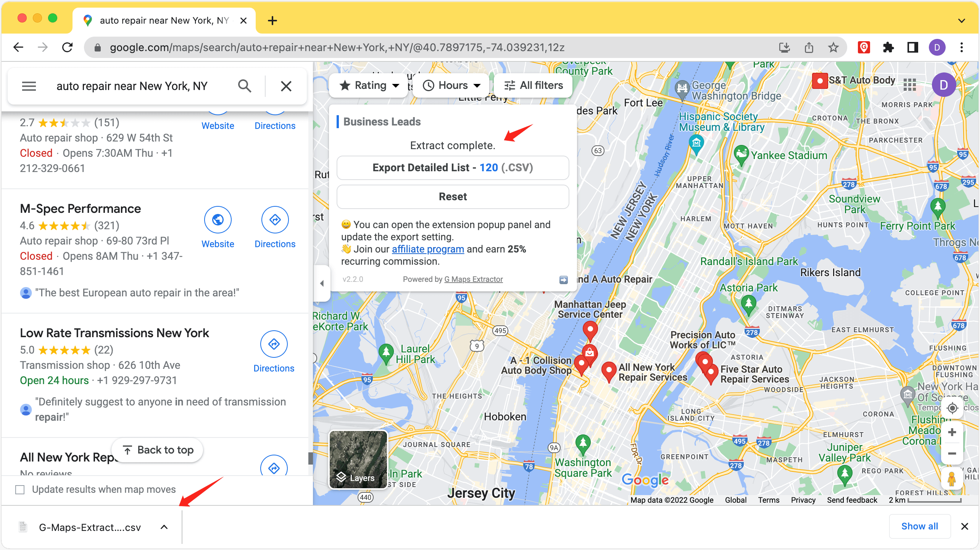Zoom in on the map
Image resolution: width=980 pixels, height=550 pixels.
pyautogui.click(x=952, y=432)
